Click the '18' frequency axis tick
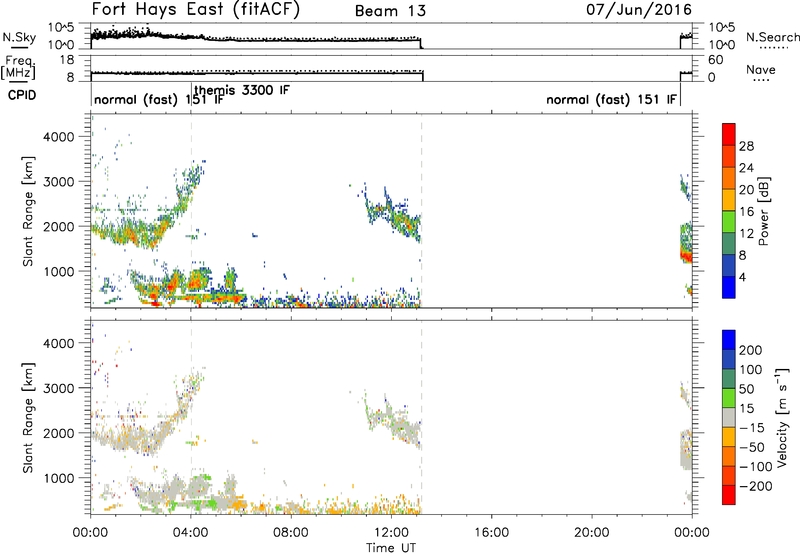Image resolution: width=800 pixels, height=554 pixels. click(67, 60)
